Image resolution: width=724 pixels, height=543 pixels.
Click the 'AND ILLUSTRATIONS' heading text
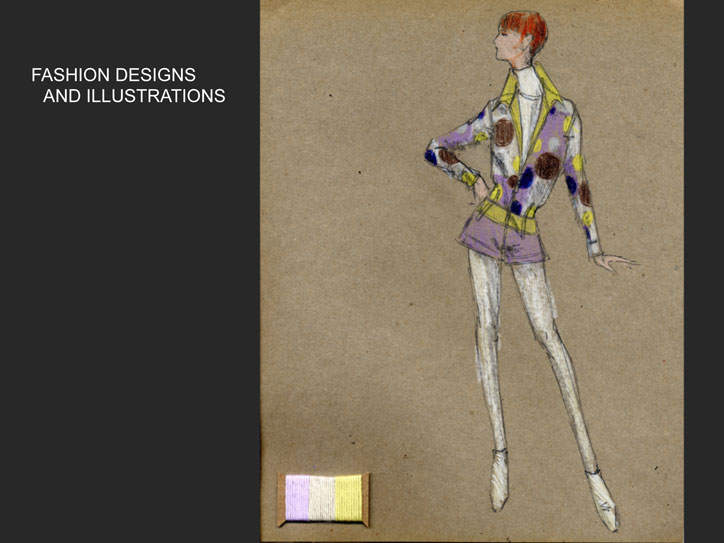(x=134, y=96)
